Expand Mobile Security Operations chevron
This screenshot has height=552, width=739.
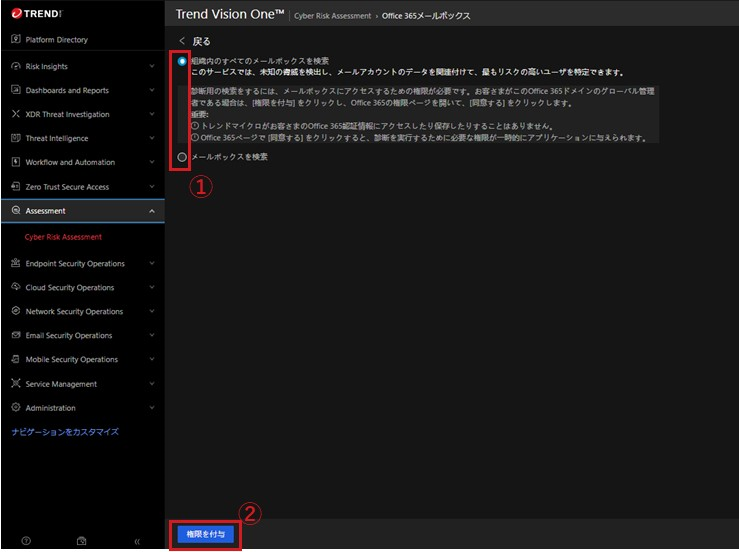[x=152, y=359]
